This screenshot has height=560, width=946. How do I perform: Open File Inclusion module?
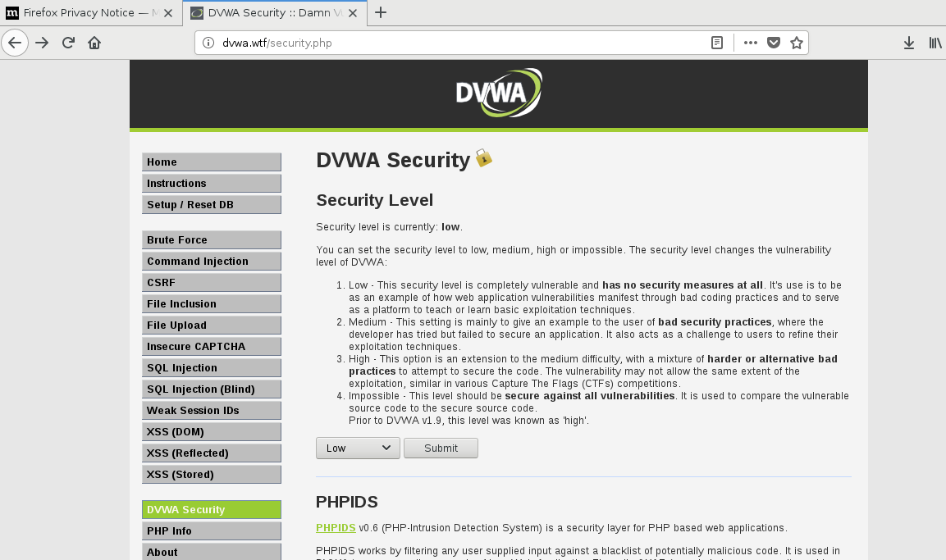pos(212,304)
